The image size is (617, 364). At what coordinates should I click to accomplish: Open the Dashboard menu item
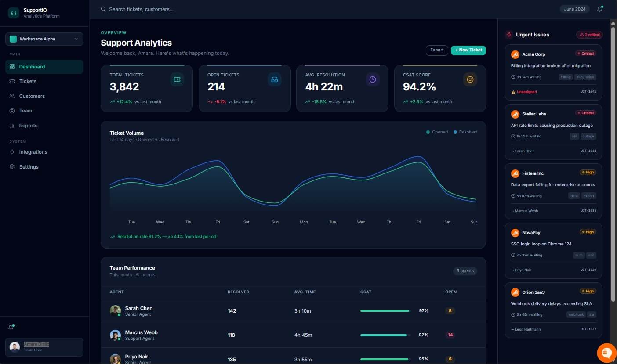(44, 67)
